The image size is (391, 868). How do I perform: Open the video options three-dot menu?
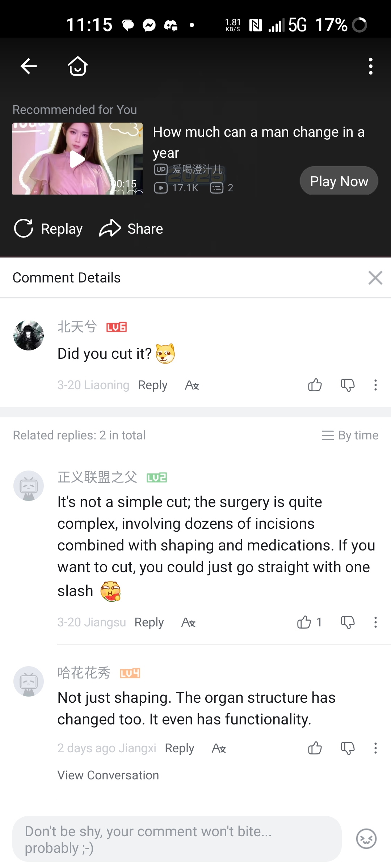point(370,66)
